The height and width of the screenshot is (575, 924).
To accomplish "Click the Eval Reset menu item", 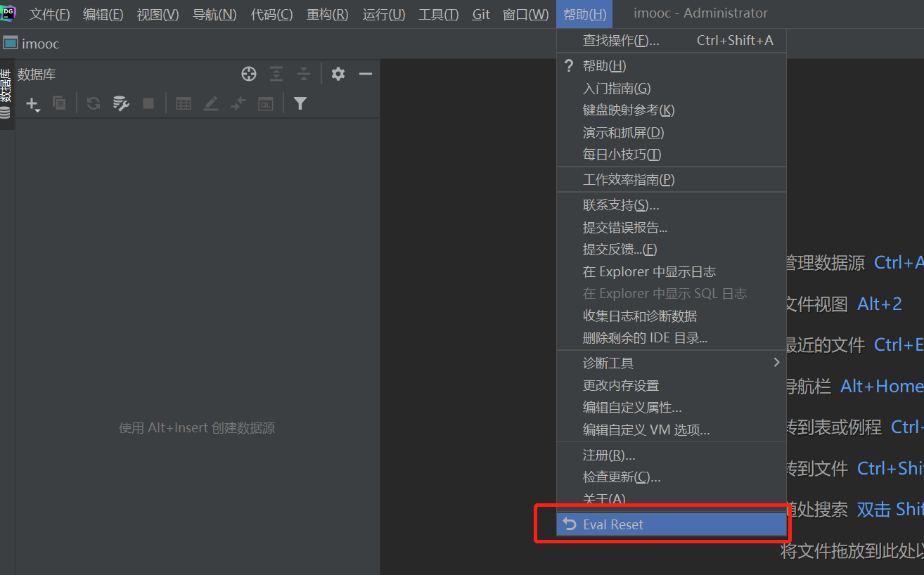I will coord(672,524).
